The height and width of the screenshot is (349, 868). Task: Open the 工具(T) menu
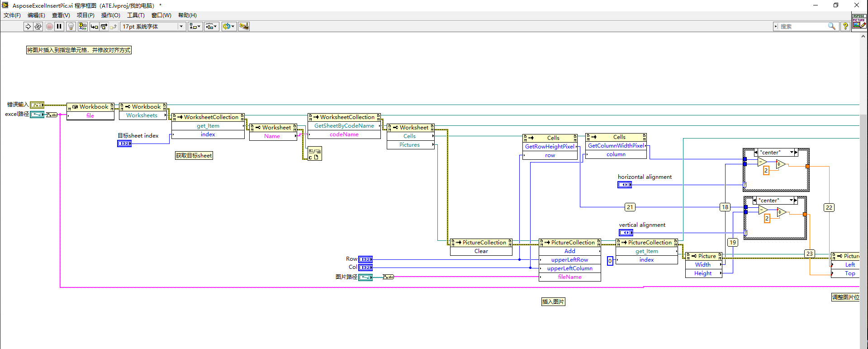coord(136,15)
